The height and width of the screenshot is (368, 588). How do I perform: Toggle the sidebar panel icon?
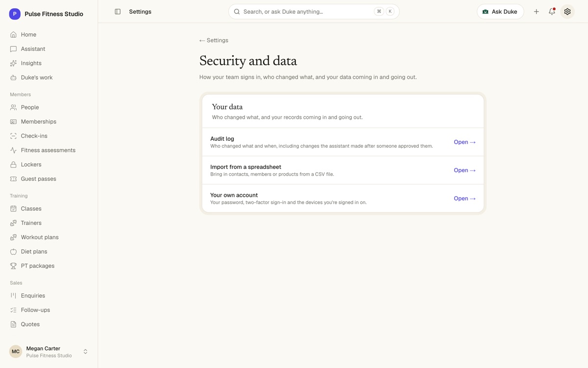coord(118,12)
